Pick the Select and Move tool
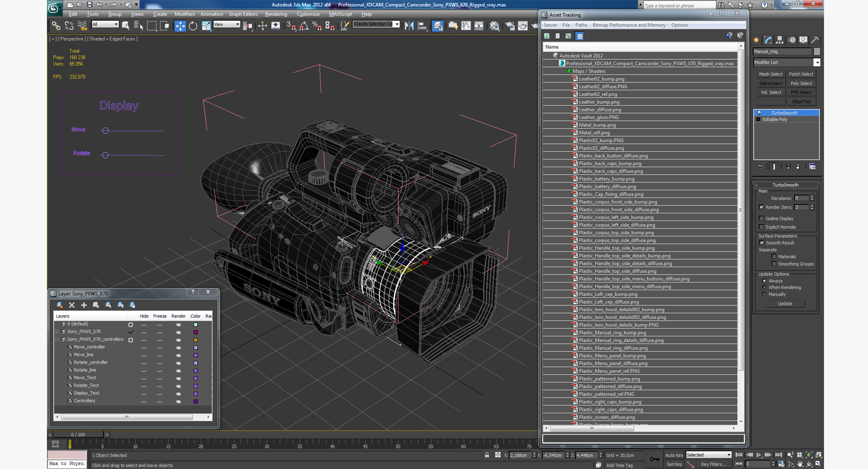Screen dimensions: 868x469 point(180,25)
